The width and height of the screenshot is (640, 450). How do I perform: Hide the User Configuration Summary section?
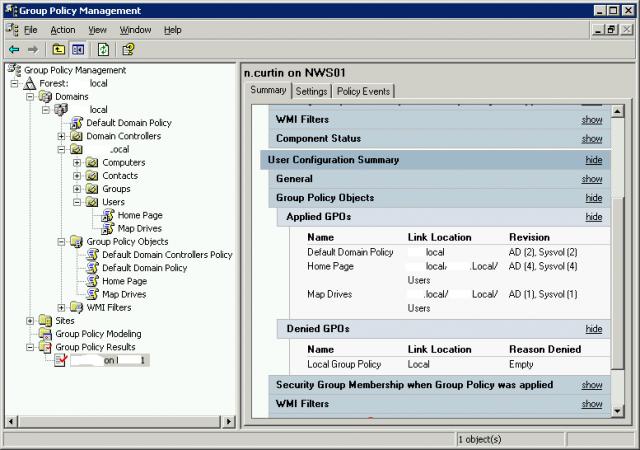click(594, 160)
